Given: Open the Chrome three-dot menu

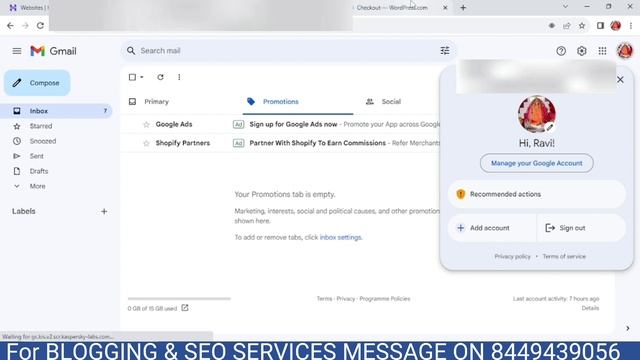Looking at the screenshot, I should point(631,26).
